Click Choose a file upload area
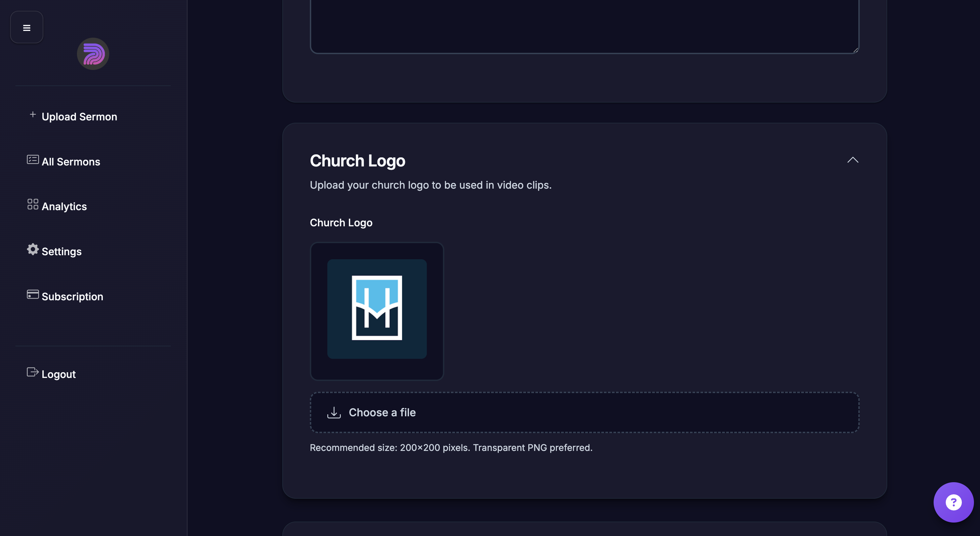 tap(584, 412)
